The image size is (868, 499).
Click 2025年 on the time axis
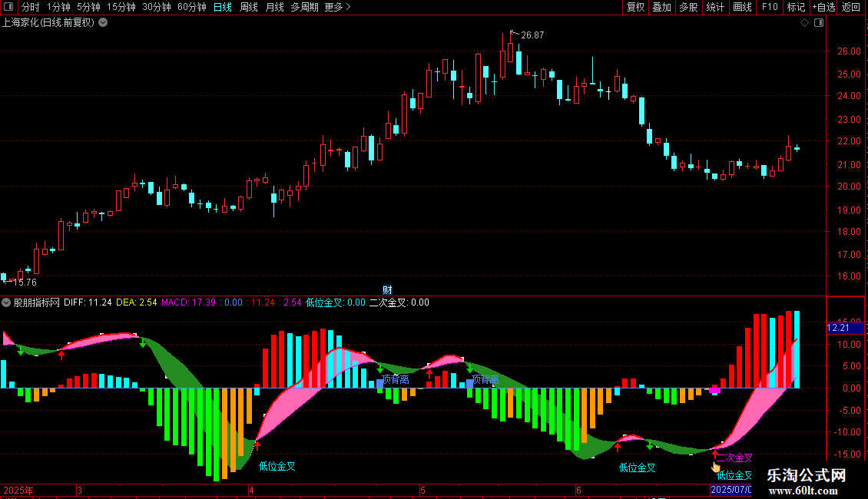coord(18,490)
